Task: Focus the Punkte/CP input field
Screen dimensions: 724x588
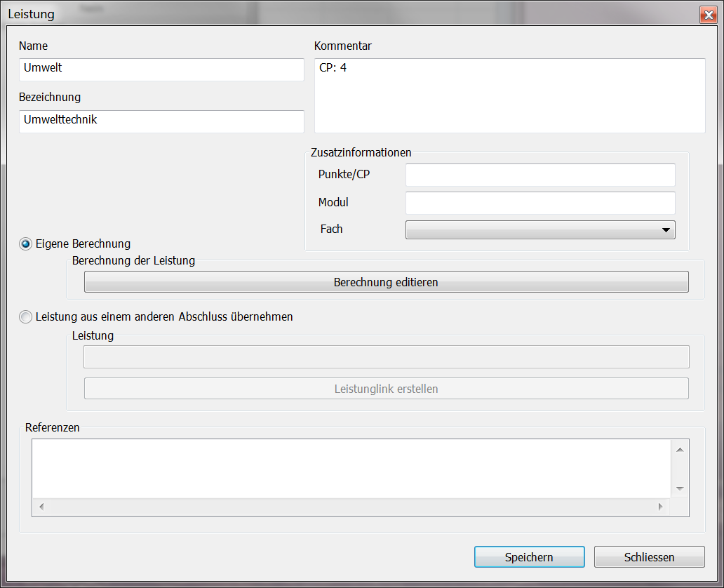Action: 539,175
